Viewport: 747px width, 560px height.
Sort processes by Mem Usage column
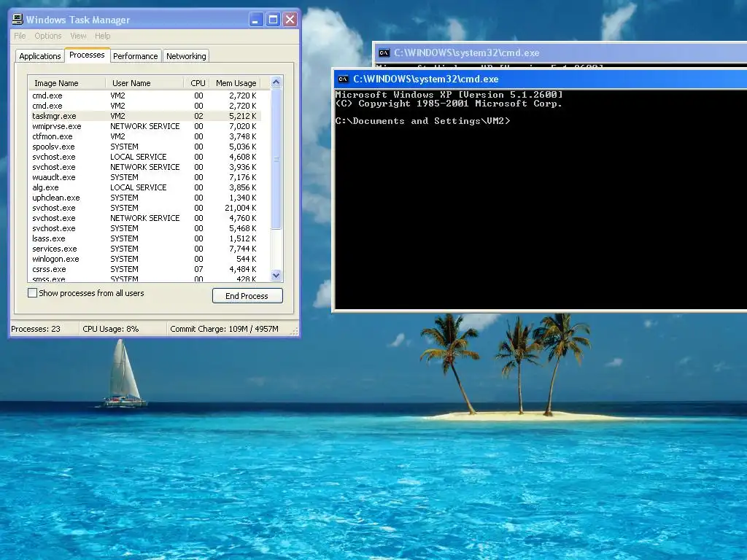click(236, 83)
